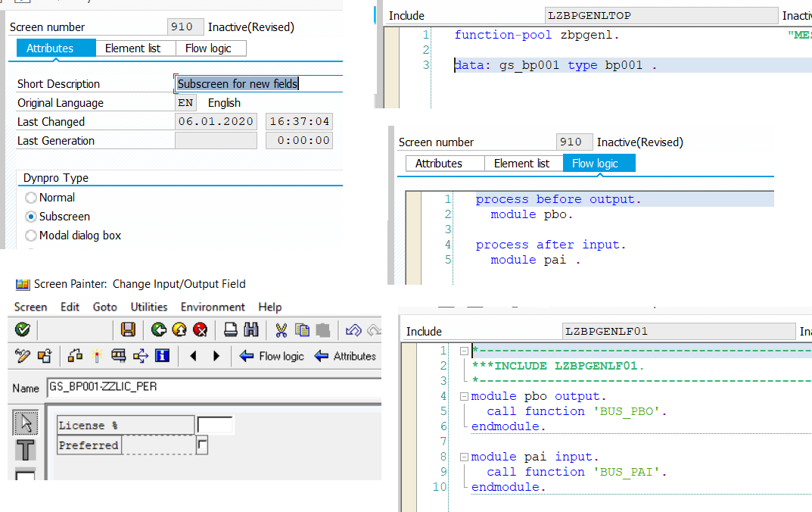Select the Input/Output field tool in the palette
Screen dimensions: 812x512
[25, 475]
